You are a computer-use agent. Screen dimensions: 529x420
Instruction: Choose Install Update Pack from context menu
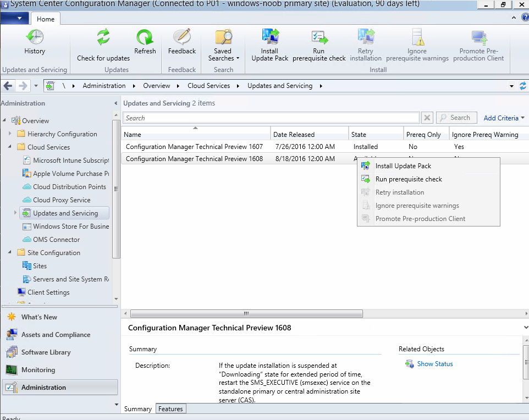coord(428,166)
